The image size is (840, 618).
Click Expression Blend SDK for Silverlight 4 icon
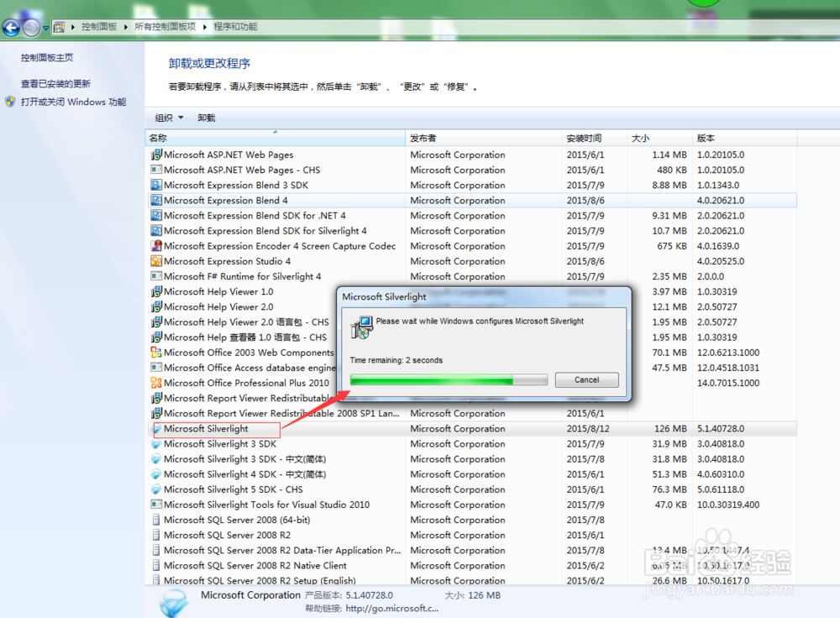coord(156,231)
